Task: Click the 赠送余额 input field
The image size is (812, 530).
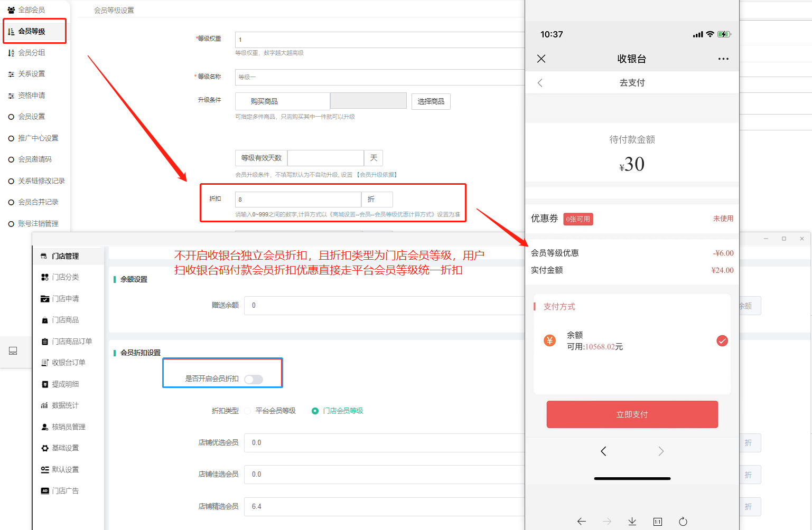Action: click(385, 306)
